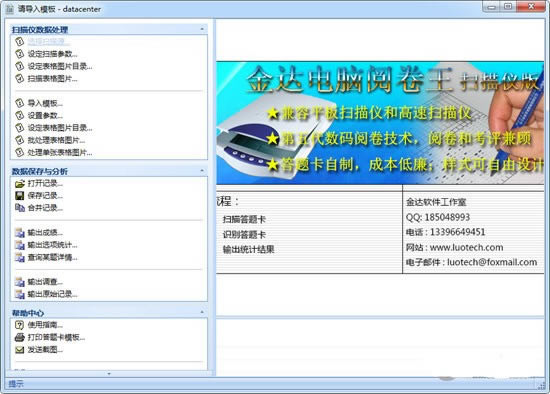Click 设置参数... option
550x394 pixels.
pyautogui.click(x=45, y=115)
